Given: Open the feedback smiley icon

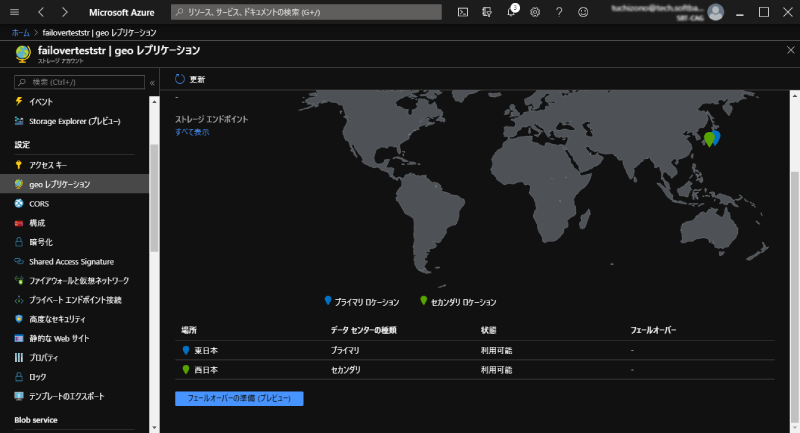Looking at the screenshot, I should tap(583, 12).
